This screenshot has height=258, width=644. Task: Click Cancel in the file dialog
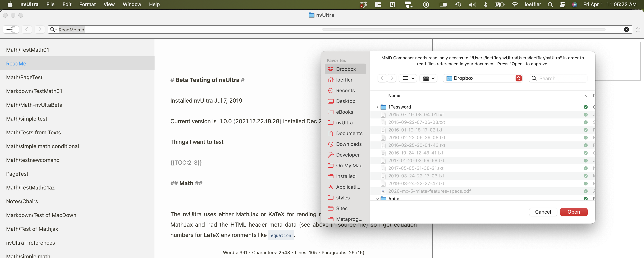coord(543,212)
